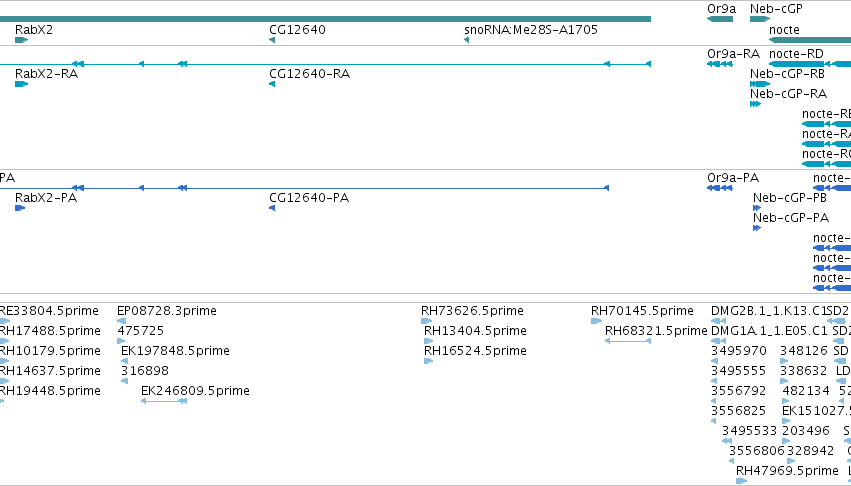Select the snoRNA:Me28S-A1705 gene marker
This screenshot has width=851, height=486.
coord(466,40)
